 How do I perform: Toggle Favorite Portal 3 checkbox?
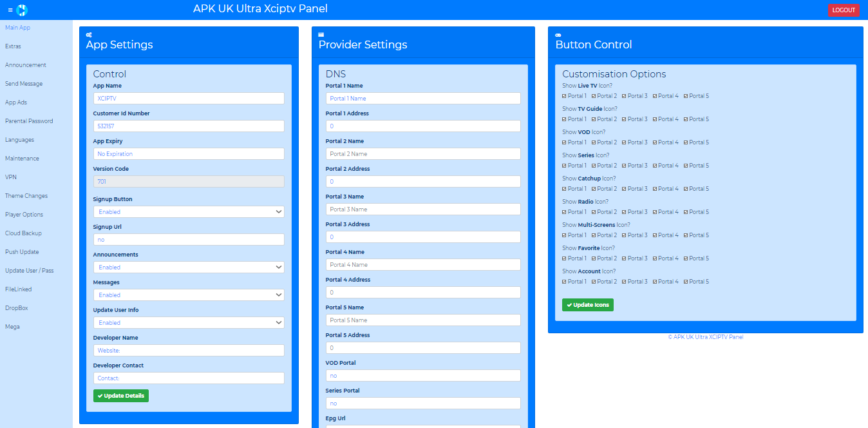[x=625, y=258]
